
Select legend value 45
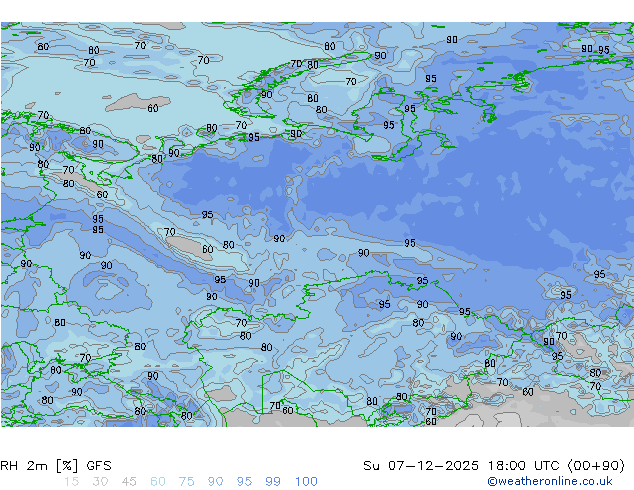coord(129,482)
